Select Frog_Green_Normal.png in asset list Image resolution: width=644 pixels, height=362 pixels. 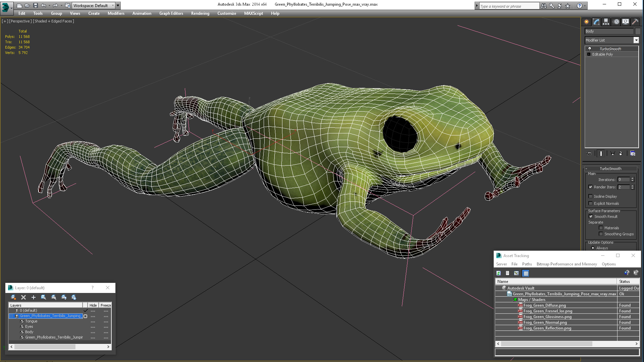(x=545, y=322)
